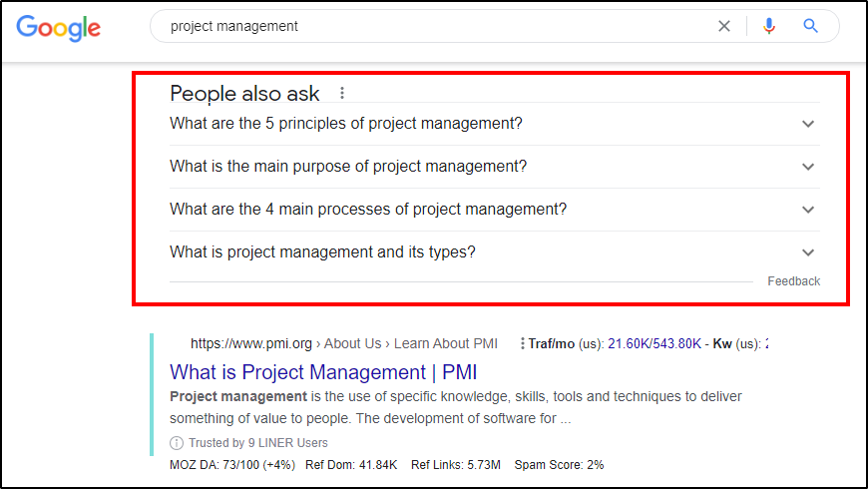Click the Feedback link
Screen dimensions: 868x489
pyautogui.click(x=793, y=281)
